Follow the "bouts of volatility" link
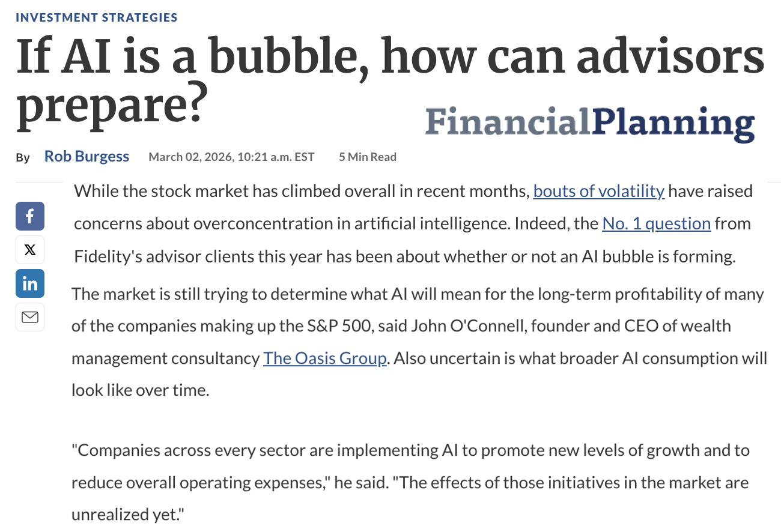The image size is (781, 532). pos(598,191)
